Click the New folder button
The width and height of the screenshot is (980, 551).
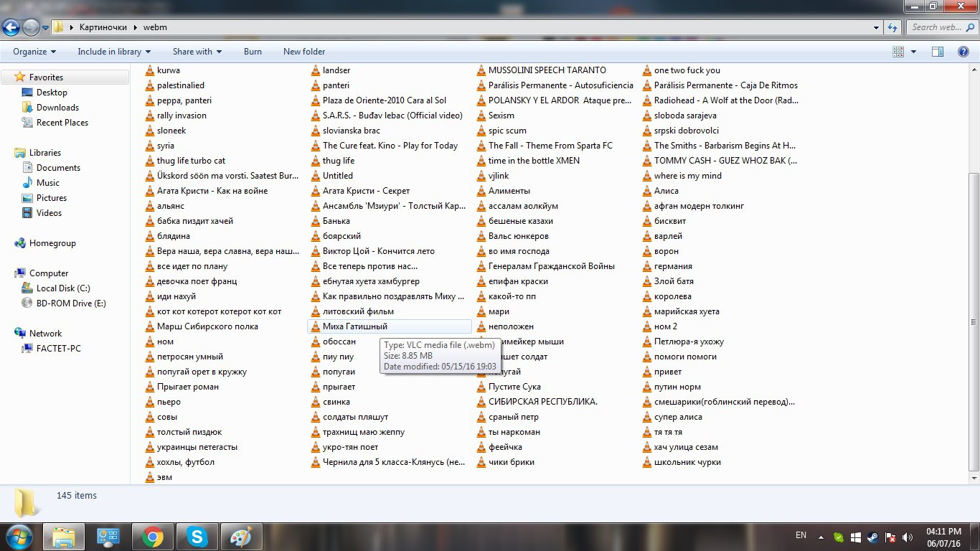click(304, 52)
